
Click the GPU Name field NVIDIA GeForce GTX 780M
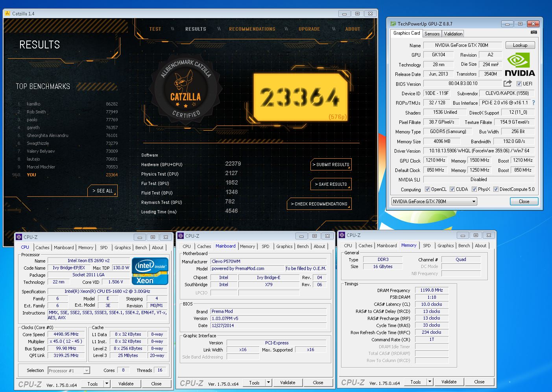pos(463,45)
